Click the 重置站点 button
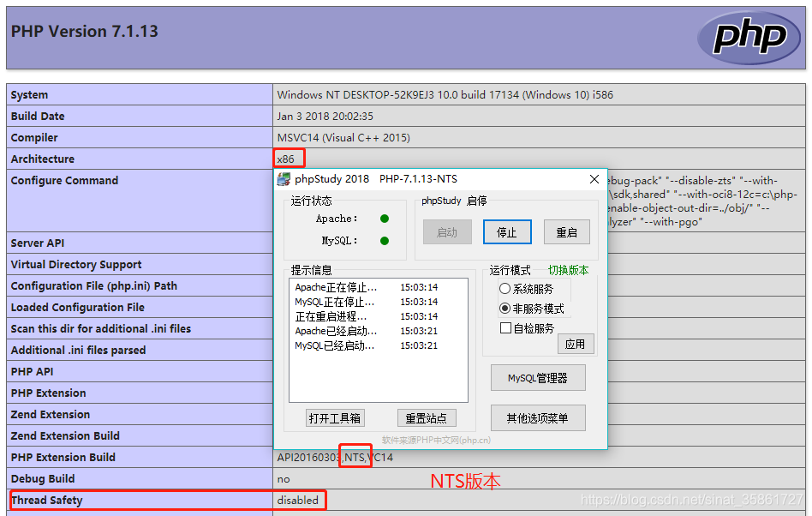 click(x=427, y=418)
